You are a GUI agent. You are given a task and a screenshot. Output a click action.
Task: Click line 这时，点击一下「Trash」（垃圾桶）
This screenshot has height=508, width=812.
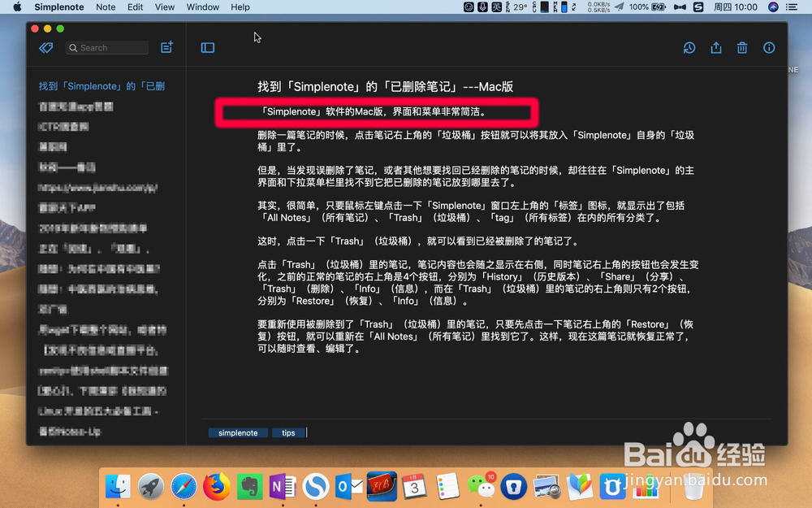click(418, 241)
